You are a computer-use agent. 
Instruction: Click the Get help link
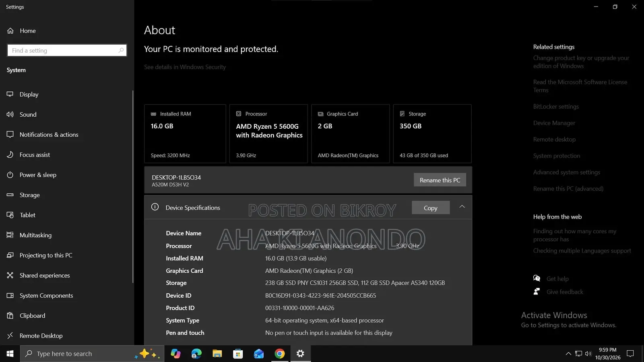pos(557,278)
